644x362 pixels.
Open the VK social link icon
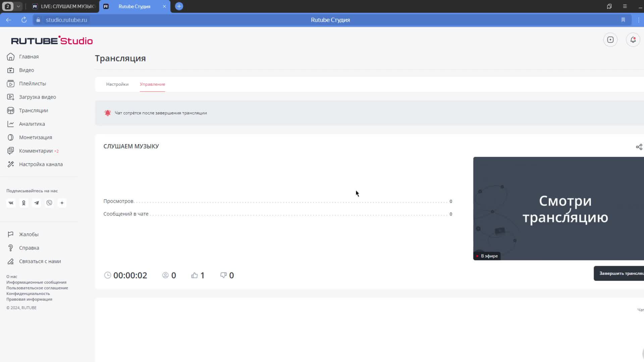[x=11, y=203]
